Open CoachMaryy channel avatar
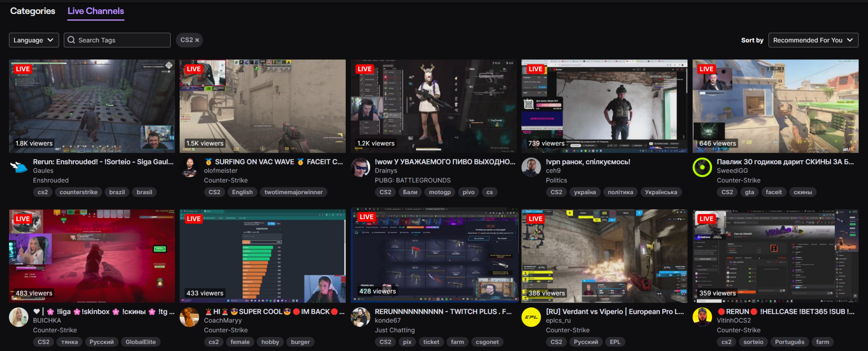 coord(189,317)
